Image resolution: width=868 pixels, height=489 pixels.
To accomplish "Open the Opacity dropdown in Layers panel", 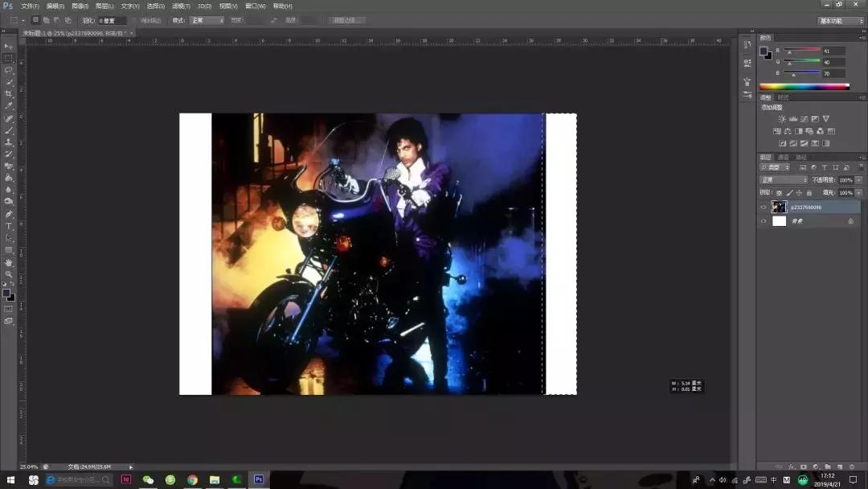I will tap(858, 179).
